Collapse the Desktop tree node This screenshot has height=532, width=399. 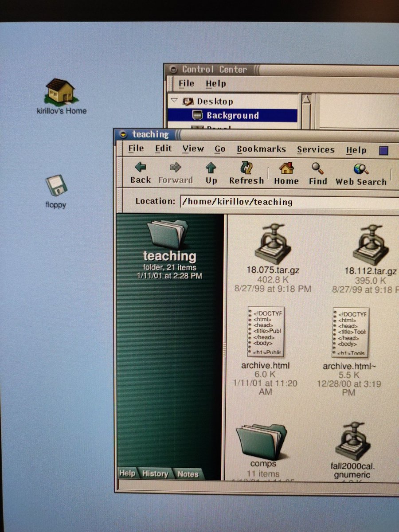pyautogui.click(x=174, y=101)
